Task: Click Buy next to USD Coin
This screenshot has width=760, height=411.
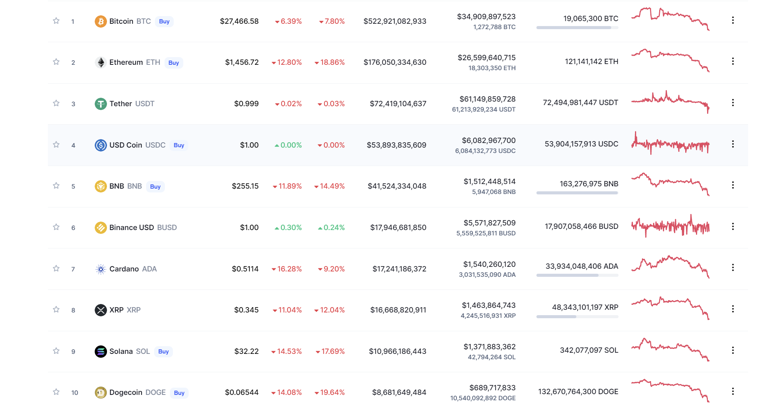Action: 179,145
